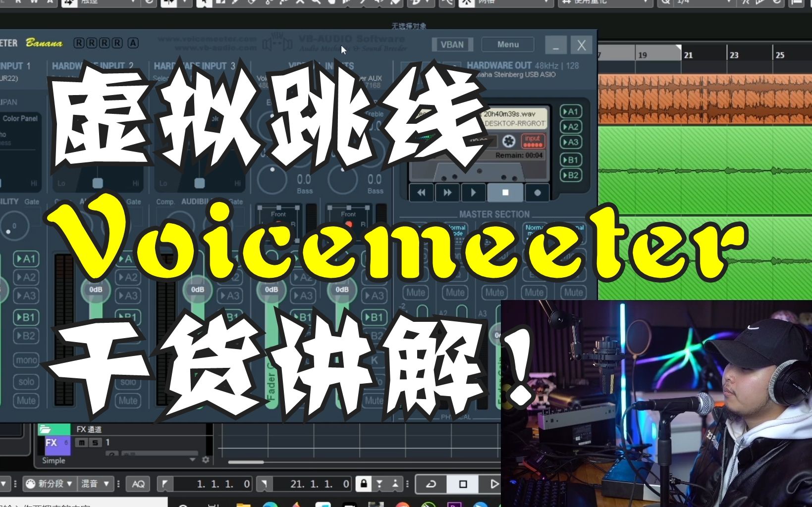Open the Color Panel on Input 1
812x507 pixels.
pyautogui.click(x=20, y=119)
